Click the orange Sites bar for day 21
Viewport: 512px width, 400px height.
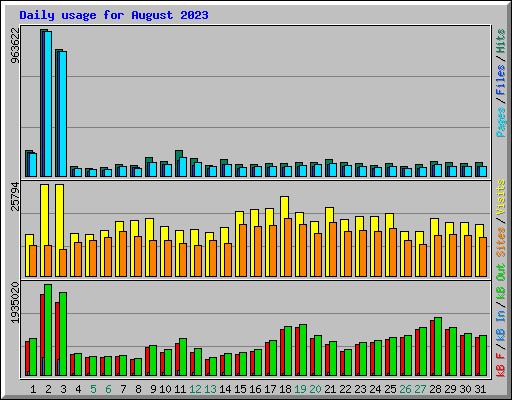tap(333, 249)
